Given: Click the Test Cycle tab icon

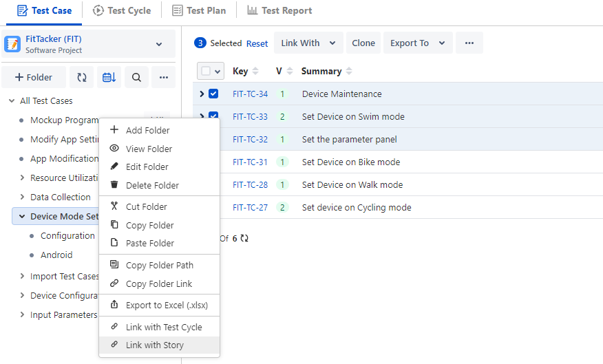Looking at the screenshot, I should click(98, 10).
